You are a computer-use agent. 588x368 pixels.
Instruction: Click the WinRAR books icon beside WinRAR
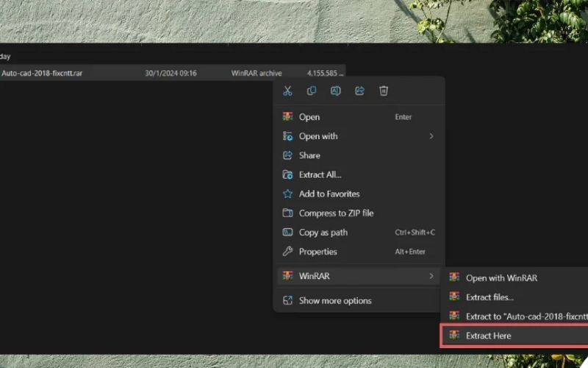(x=287, y=275)
